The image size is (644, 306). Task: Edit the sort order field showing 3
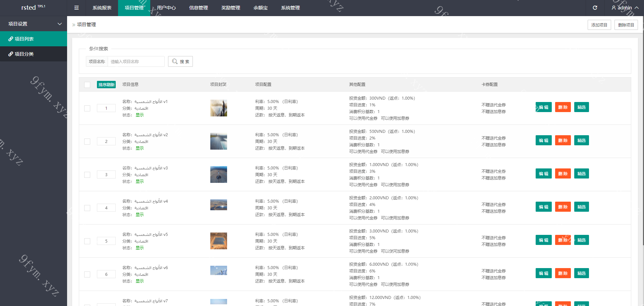tap(106, 174)
